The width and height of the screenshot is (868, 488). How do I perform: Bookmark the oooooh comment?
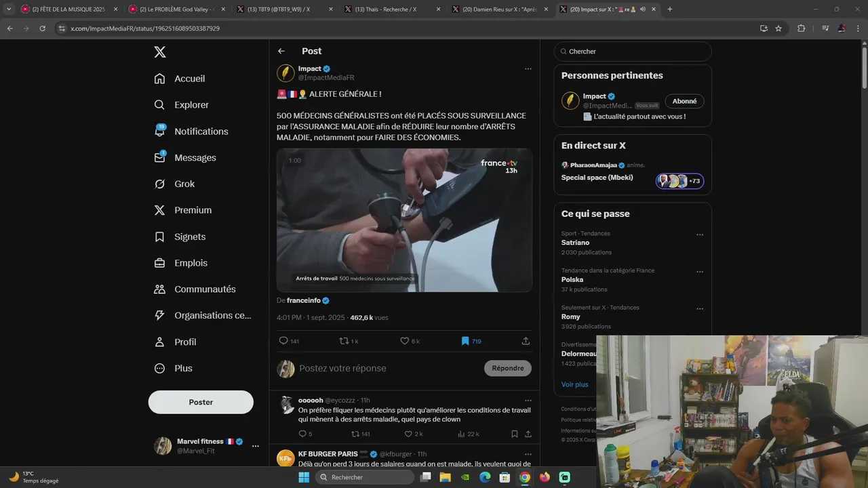pyautogui.click(x=514, y=434)
